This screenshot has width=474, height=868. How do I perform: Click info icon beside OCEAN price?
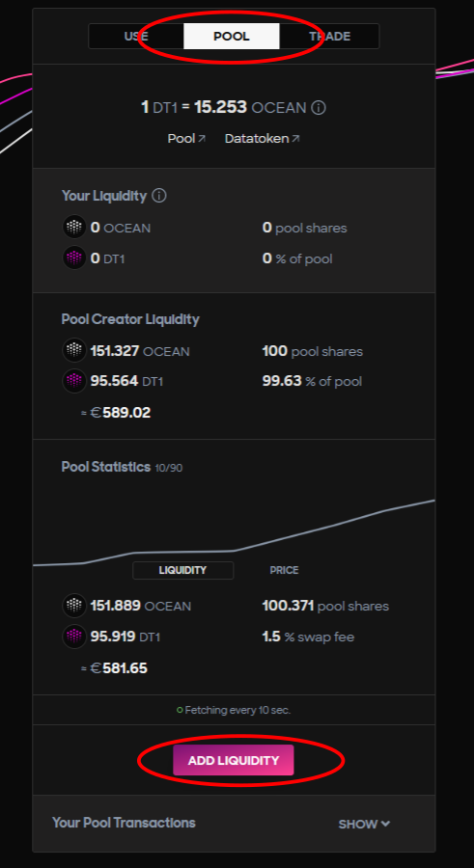tap(319, 107)
